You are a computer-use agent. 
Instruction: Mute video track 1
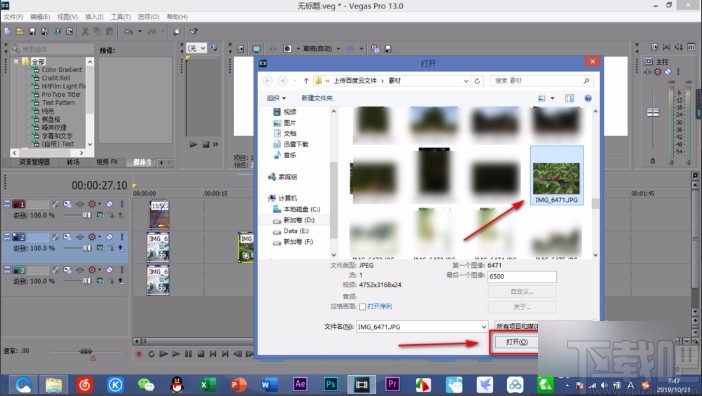(x=110, y=204)
